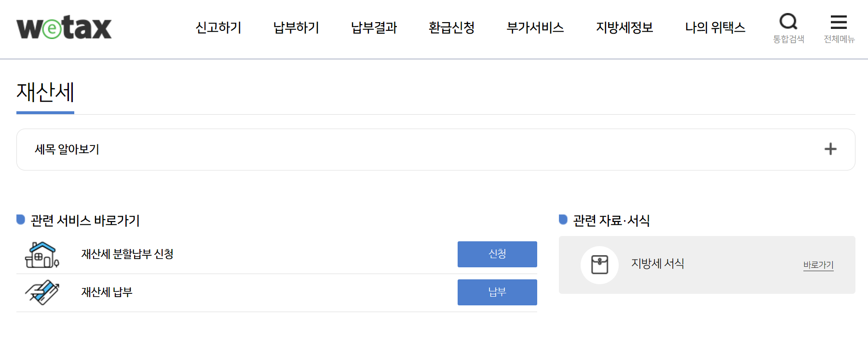Open the 신고하기 menu
This screenshot has height=341, width=868.
pyautogui.click(x=218, y=28)
